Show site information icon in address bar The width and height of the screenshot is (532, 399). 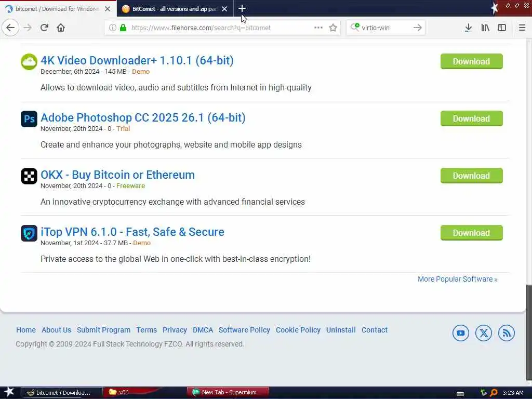point(112,28)
